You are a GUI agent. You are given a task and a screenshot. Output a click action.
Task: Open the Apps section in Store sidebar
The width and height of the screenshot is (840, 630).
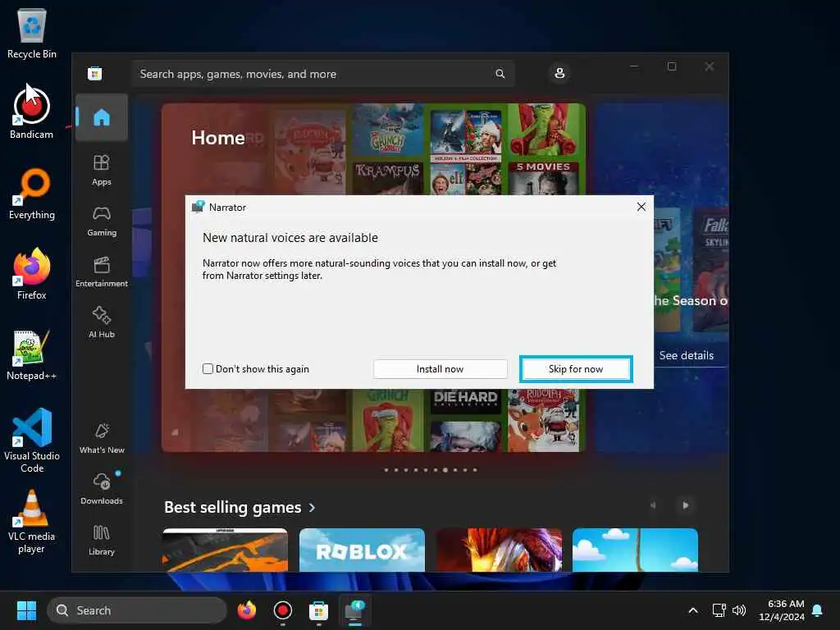(101, 170)
